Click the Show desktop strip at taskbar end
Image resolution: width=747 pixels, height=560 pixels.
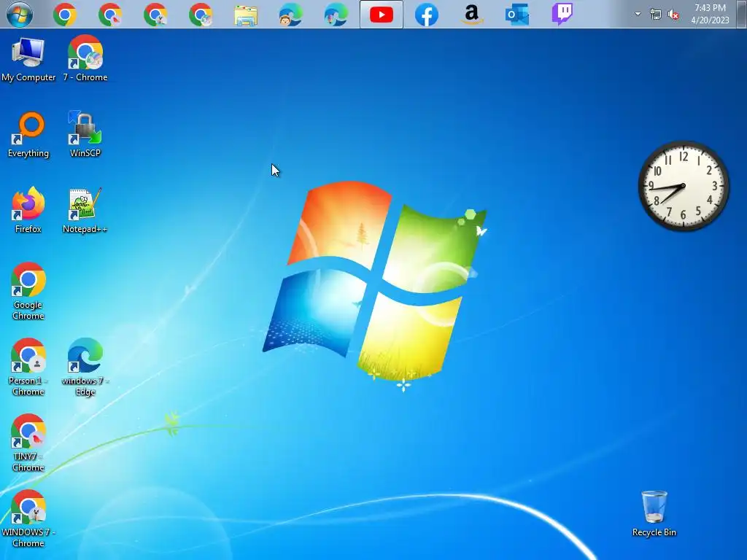(741, 15)
